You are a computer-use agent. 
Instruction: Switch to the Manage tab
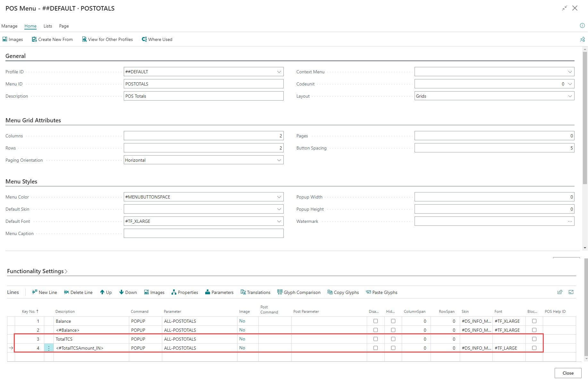(x=9, y=26)
